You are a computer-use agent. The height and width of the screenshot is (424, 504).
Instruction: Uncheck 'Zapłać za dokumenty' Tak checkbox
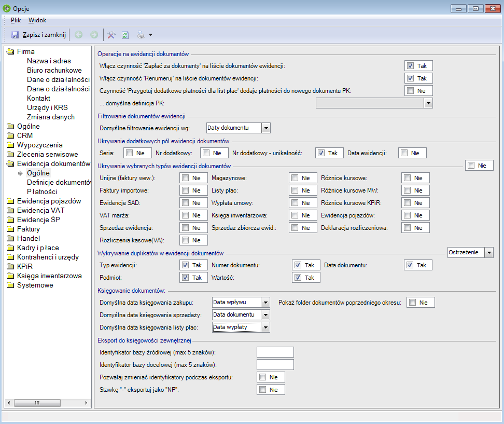[410, 65]
